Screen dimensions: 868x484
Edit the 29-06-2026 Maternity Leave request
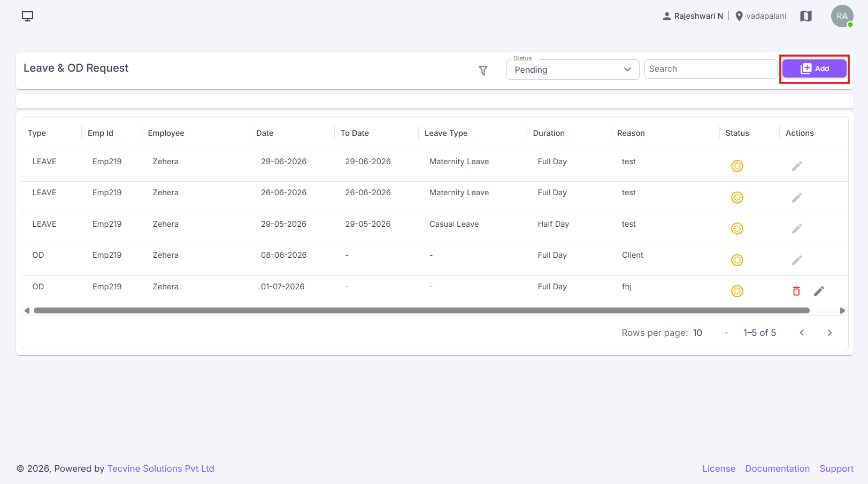tap(797, 166)
